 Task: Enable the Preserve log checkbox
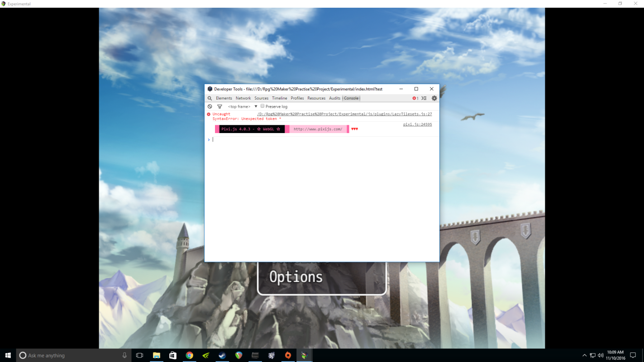(262, 106)
